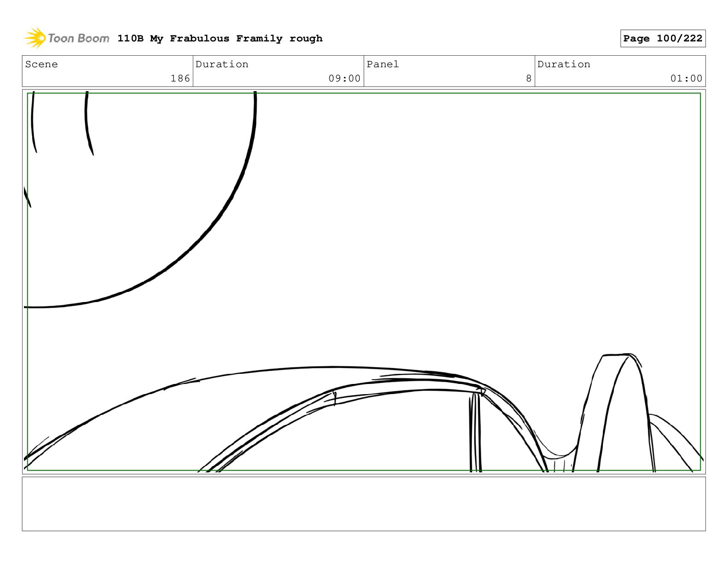
Task: Click the 'Page 100/222' box
Action: point(663,39)
